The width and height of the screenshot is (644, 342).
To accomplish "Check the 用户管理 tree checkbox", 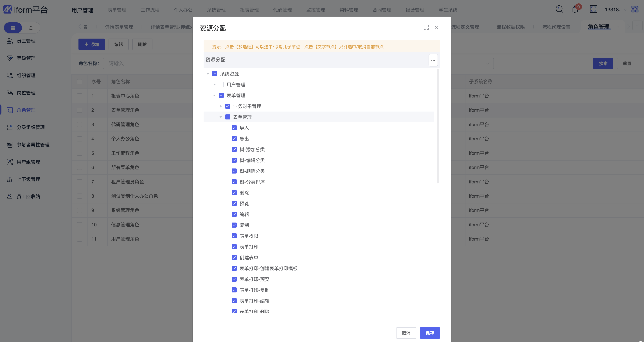I will coord(221,85).
